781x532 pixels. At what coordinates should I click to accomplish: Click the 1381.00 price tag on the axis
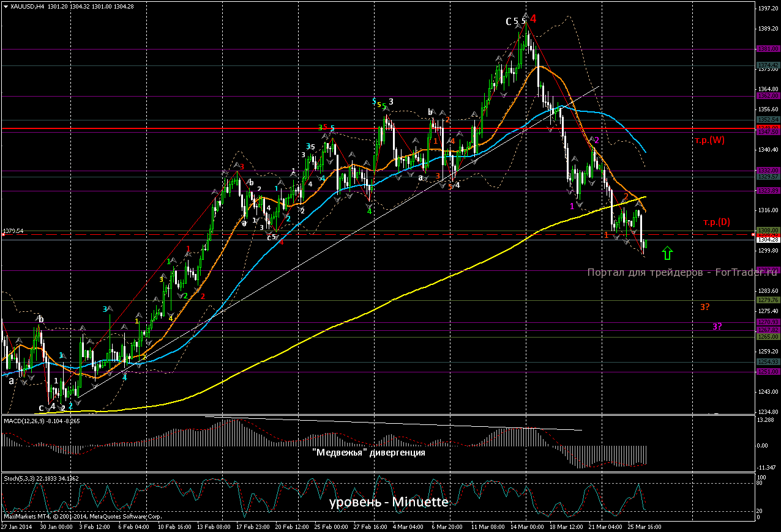pos(768,49)
